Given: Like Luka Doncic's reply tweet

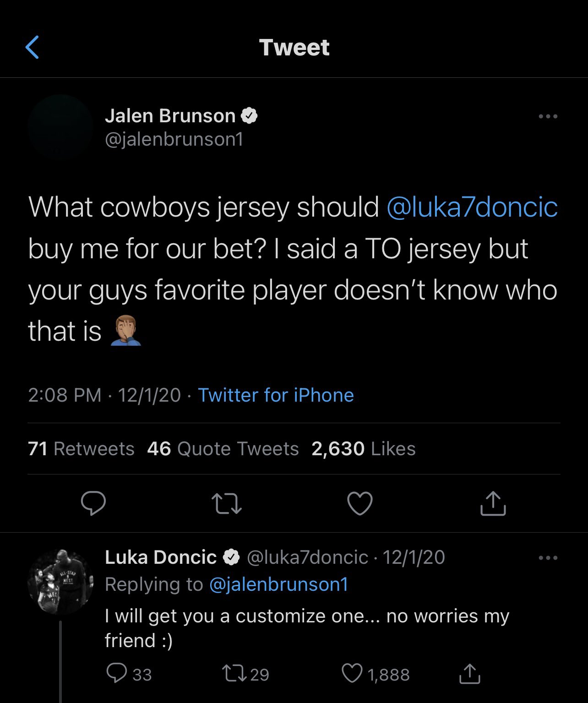Looking at the screenshot, I should click(352, 674).
